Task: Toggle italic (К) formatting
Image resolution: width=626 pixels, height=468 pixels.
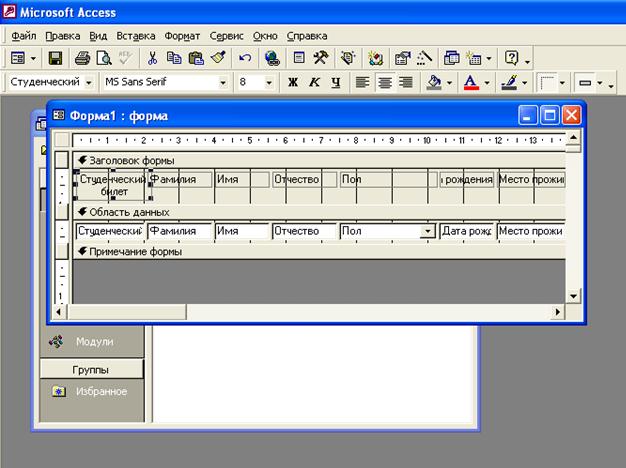Action: pos(315,82)
